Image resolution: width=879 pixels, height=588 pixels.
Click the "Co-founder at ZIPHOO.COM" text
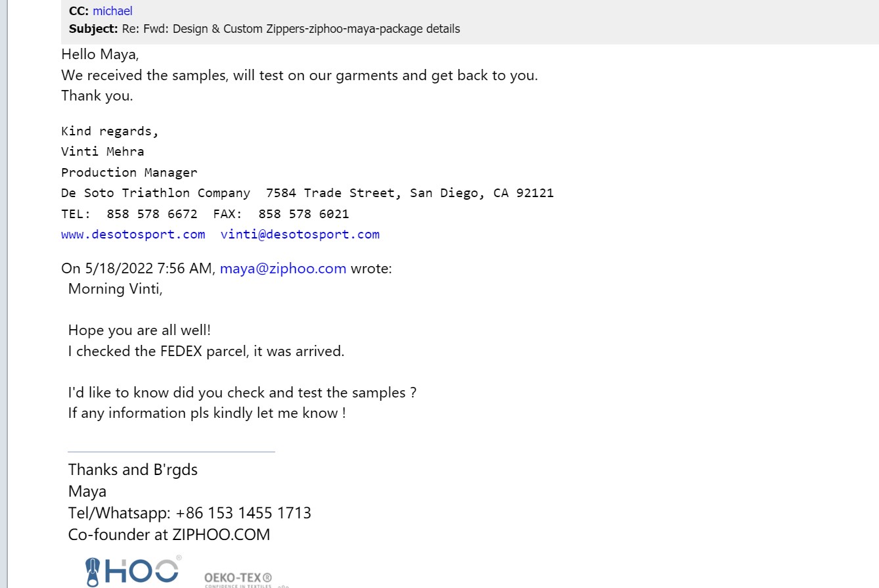[x=169, y=534]
